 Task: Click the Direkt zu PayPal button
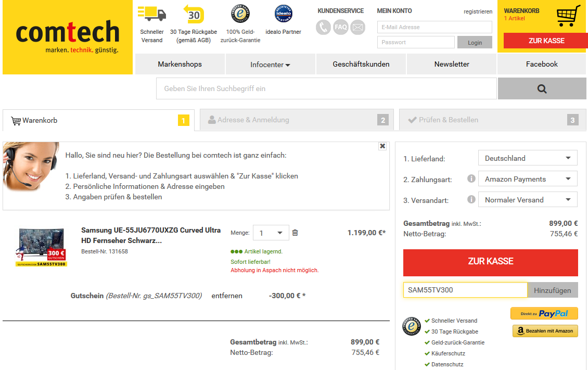pos(544,313)
